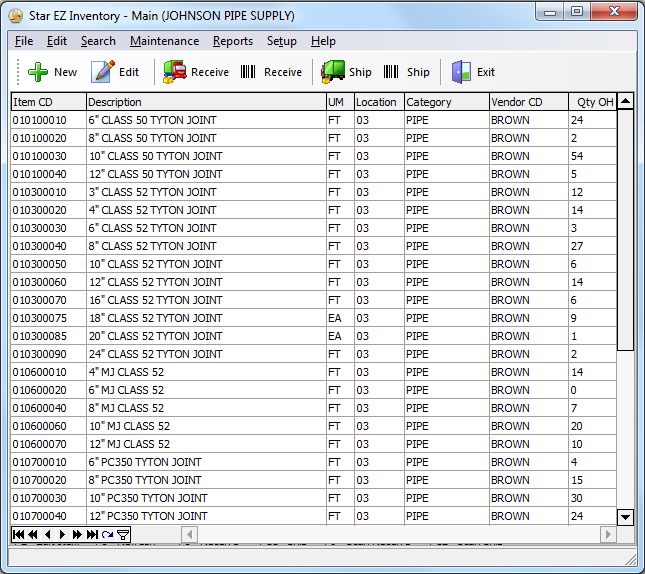Open the Edit menu
This screenshot has height=574, width=645.
pos(56,41)
